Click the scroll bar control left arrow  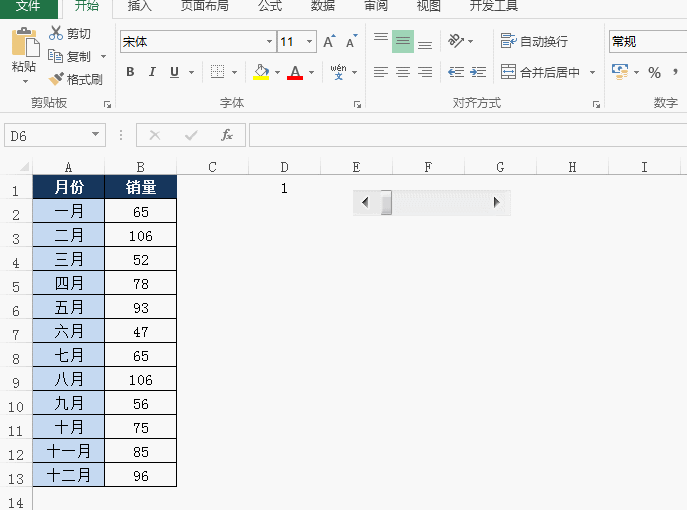pyautogui.click(x=365, y=202)
